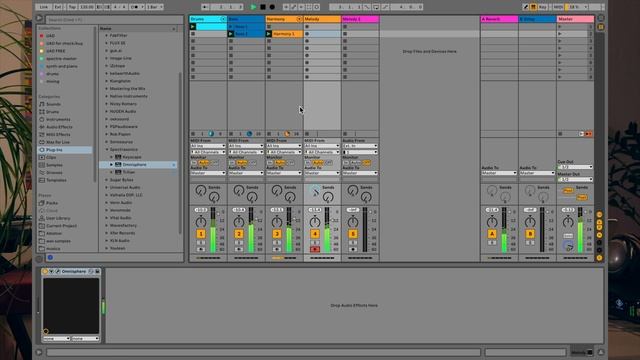
Task: Open the Drums category in browser
Action: point(52,112)
